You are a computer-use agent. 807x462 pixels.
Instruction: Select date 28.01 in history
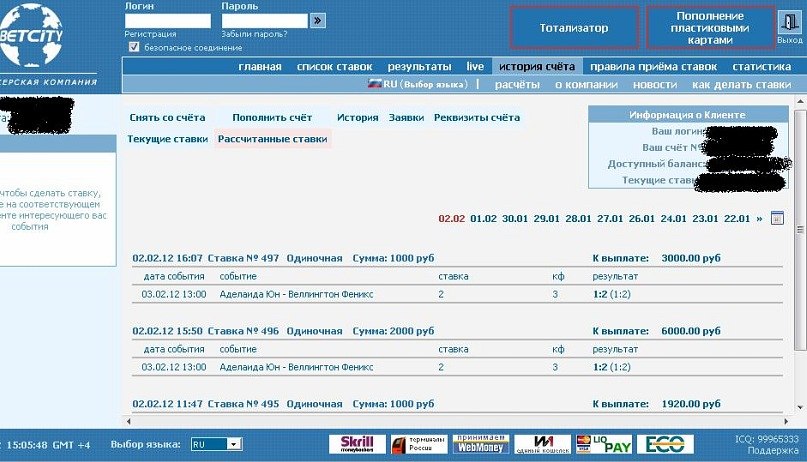[x=578, y=219]
